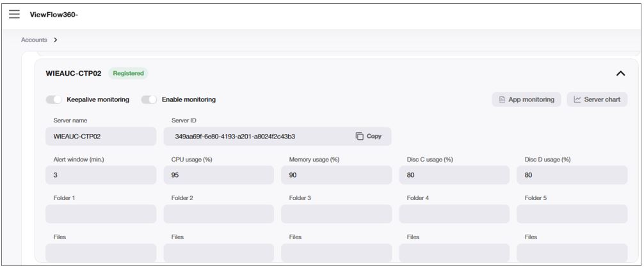Click the Disc C usage field
644x268 pixels.
454,174
